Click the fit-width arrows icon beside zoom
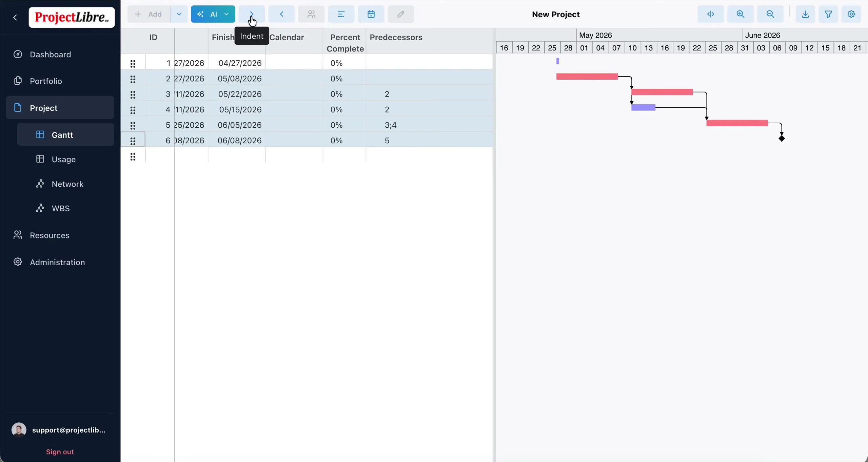 point(711,14)
